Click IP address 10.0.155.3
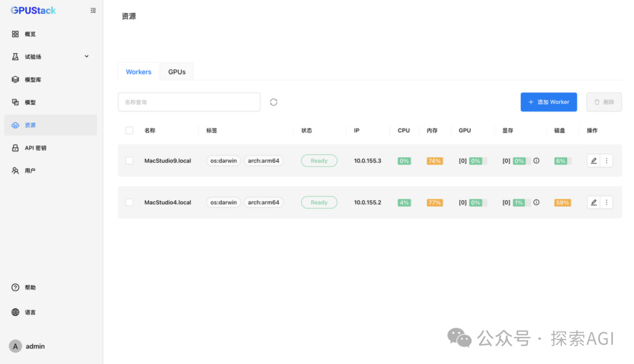 pos(367,160)
